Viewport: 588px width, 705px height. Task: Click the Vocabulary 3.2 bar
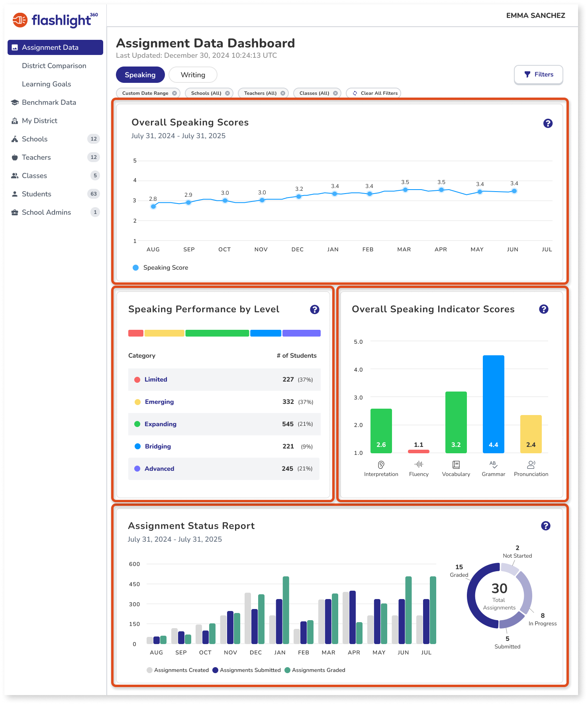coord(456,422)
